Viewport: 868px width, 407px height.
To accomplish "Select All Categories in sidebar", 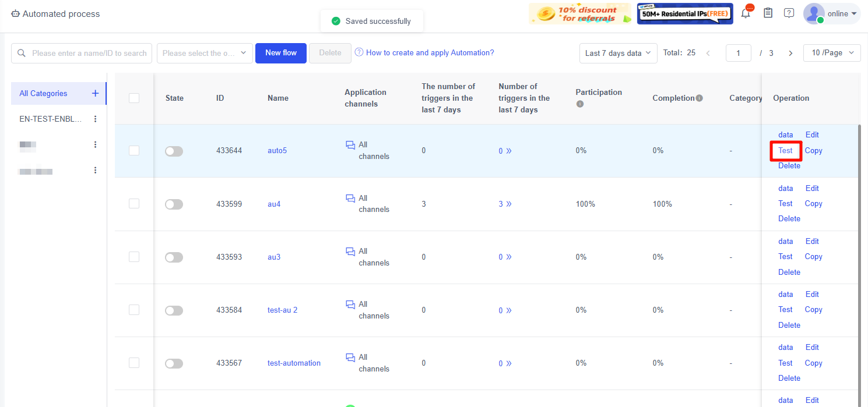I will click(44, 93).
